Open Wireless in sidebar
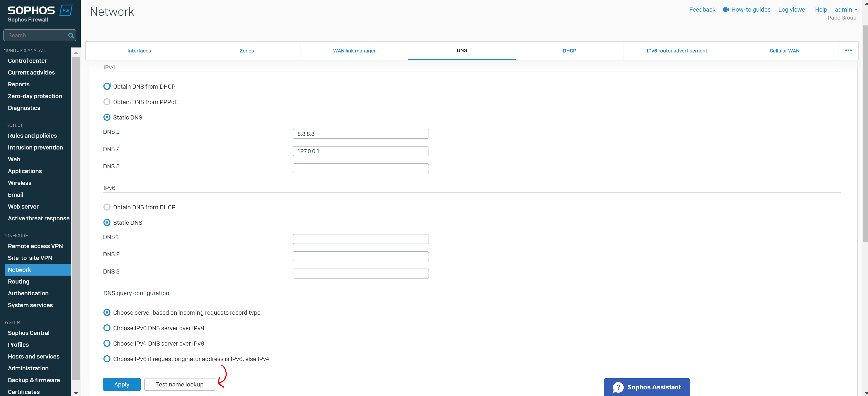Viewport: 868px width, 396px height. click(20, 183)
